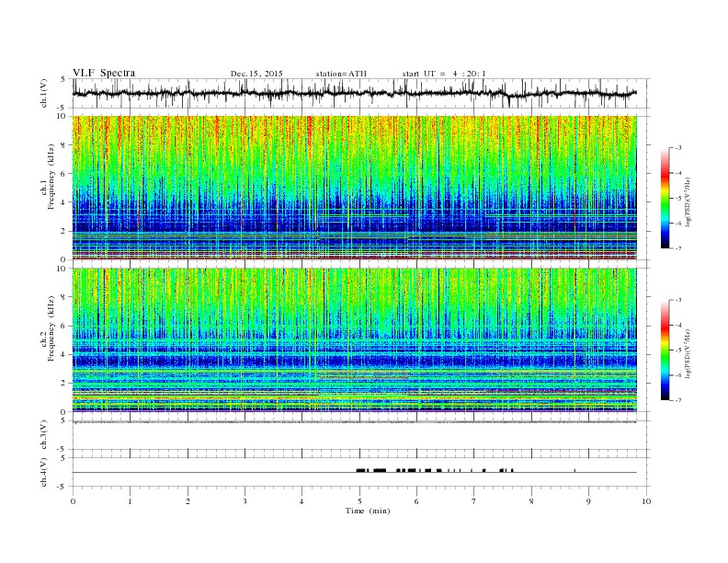
Task: Select the "ch.1(V)" axis label
Action: coord(44,93)
